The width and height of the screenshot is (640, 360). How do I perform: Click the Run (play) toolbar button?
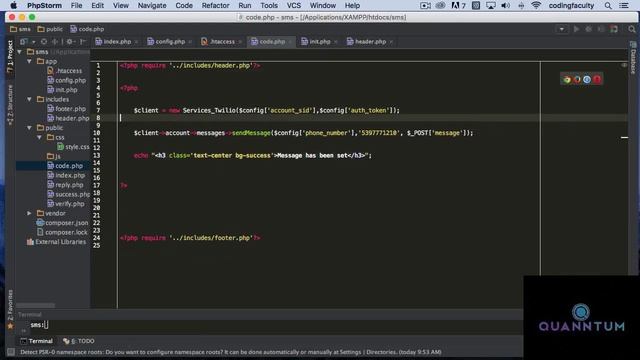click(x=576, y=29)
